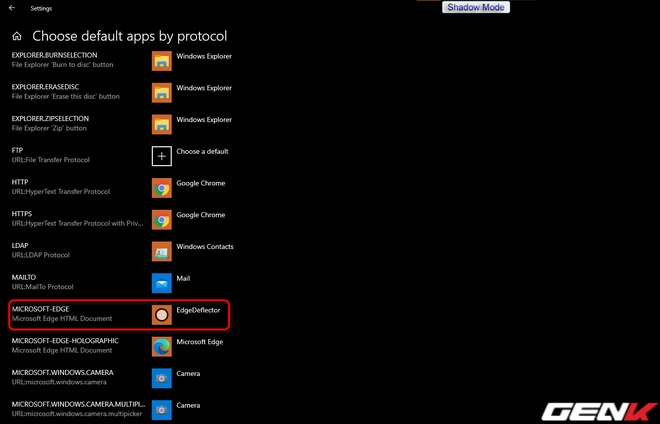Click the Settings window title
This screenshot has width=660, height=424.
(41, 8)
